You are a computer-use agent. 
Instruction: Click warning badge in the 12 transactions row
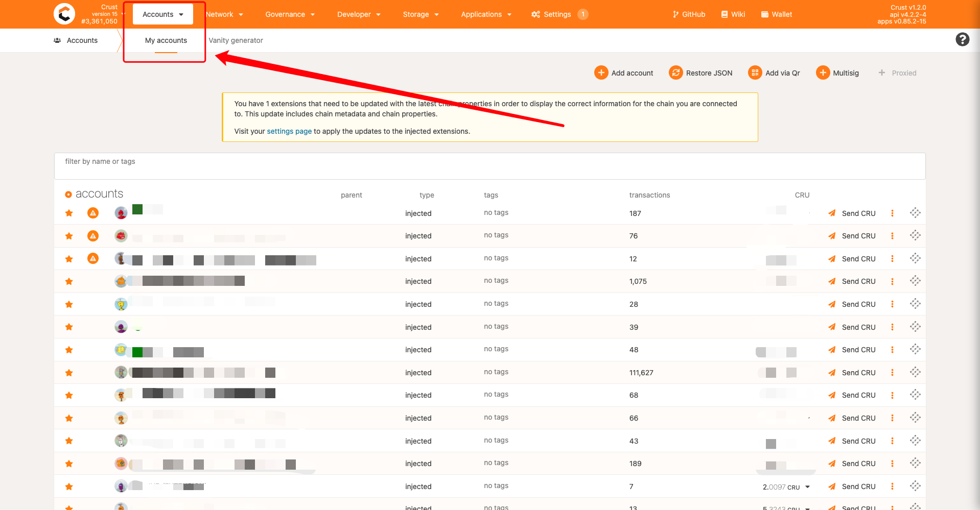(93, 258)
